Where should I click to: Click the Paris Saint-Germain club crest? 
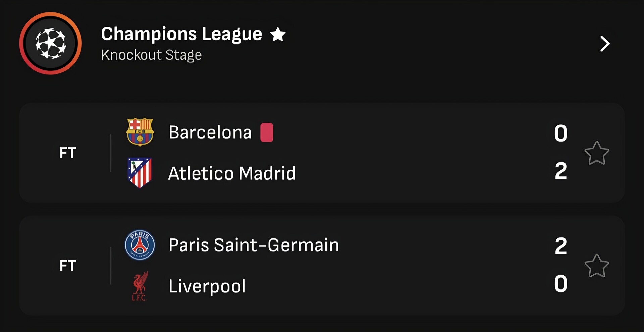tap(140, 245)
